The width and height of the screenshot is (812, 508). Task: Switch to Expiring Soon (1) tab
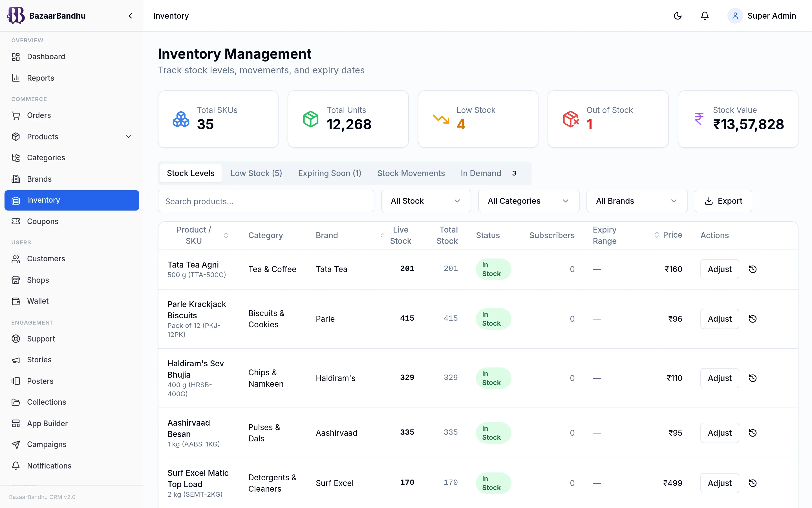tap(330, 173)
